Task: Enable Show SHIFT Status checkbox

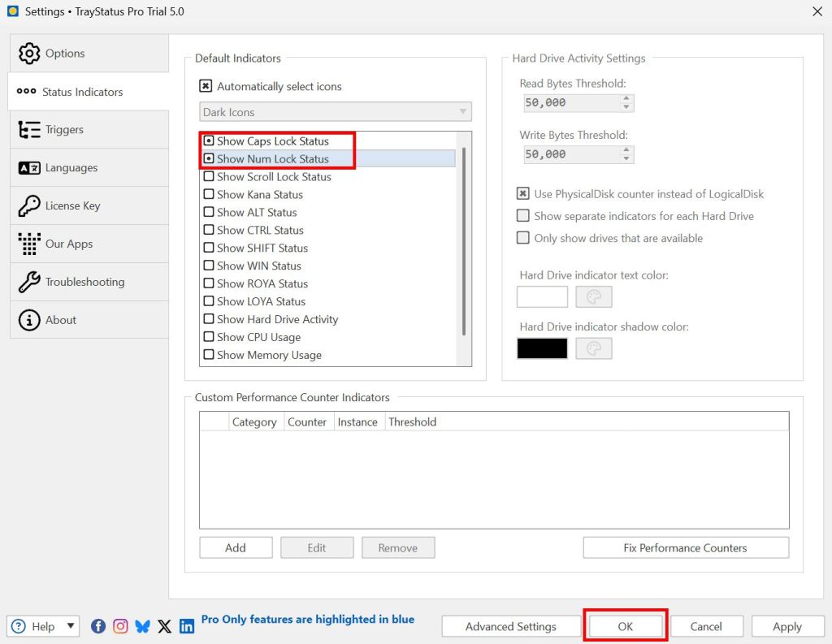Action: 209,248
